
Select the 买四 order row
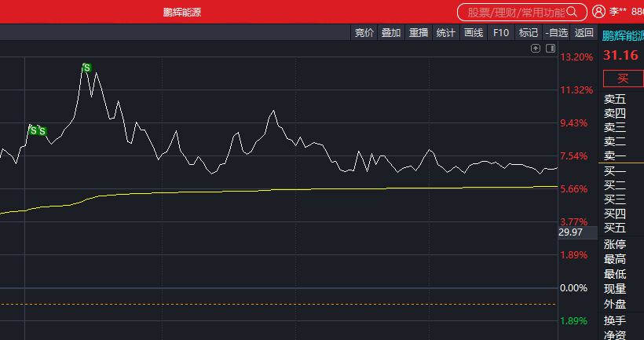(615, 214)
